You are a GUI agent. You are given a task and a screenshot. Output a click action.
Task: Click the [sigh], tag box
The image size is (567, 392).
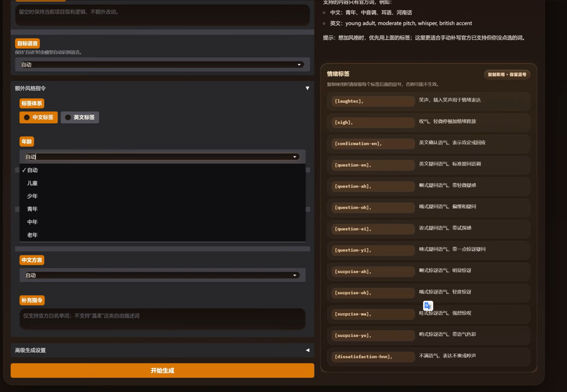point(372,122)
